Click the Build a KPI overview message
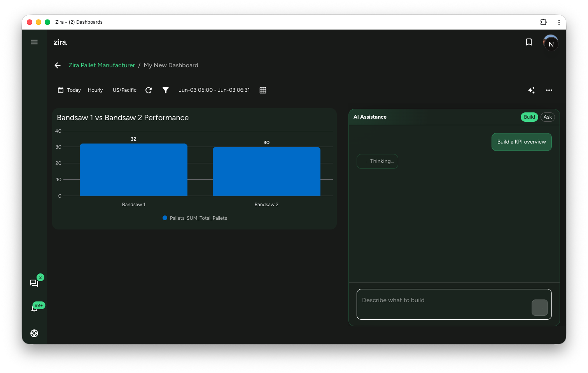 coord(521,142)
